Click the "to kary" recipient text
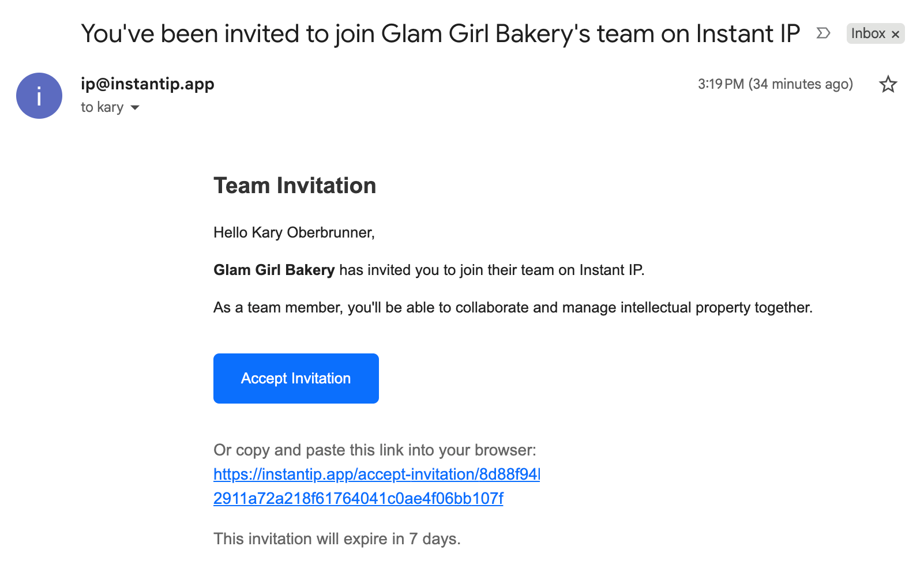The width and height of the screenshot is (924, 580). [102, 108]
